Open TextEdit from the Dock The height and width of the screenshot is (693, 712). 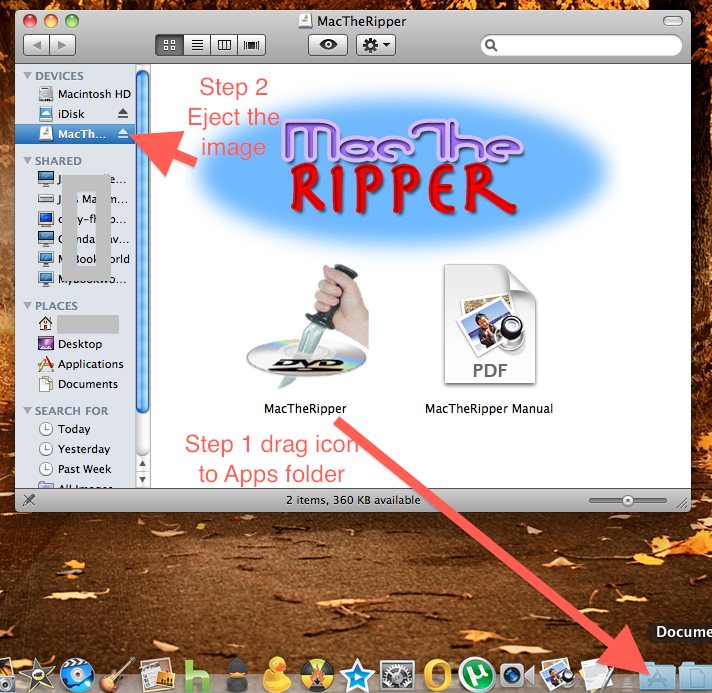[597, 675]
